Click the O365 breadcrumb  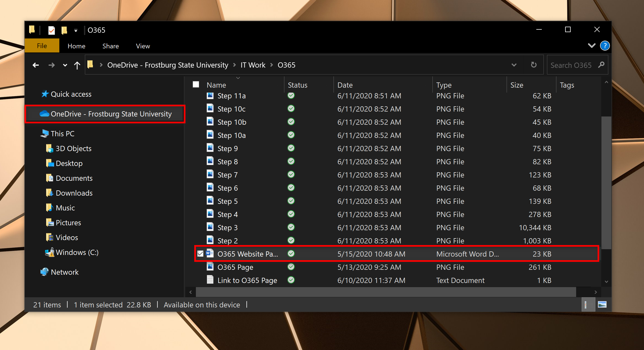click(287, 65)
